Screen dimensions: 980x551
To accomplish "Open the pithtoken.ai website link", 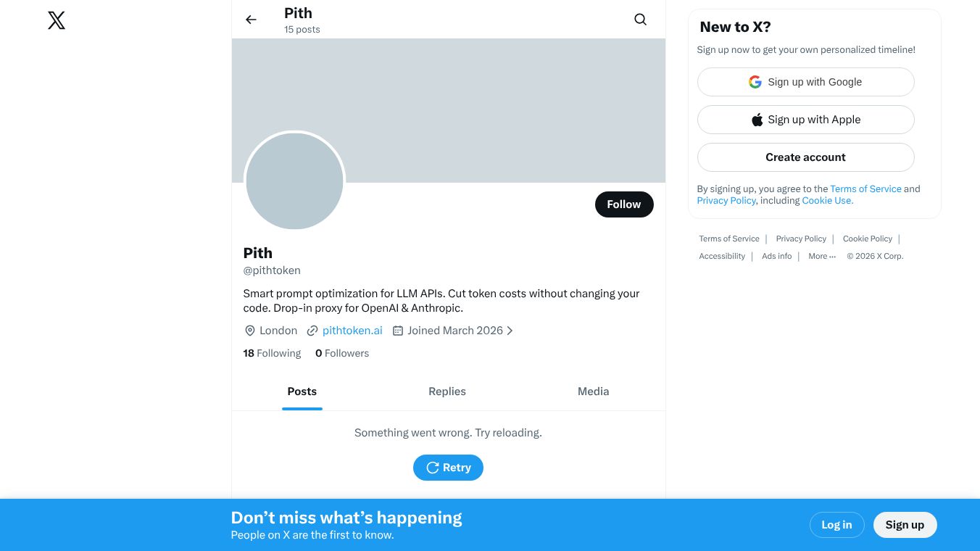I will pyautogui.click(x=352, y=331).
